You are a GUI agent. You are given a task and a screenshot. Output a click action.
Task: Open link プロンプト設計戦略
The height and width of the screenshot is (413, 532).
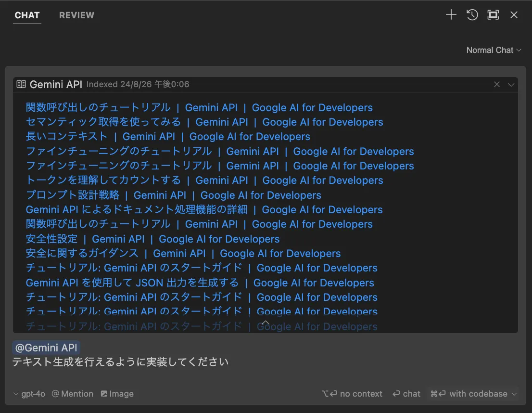tap(173, 195)
